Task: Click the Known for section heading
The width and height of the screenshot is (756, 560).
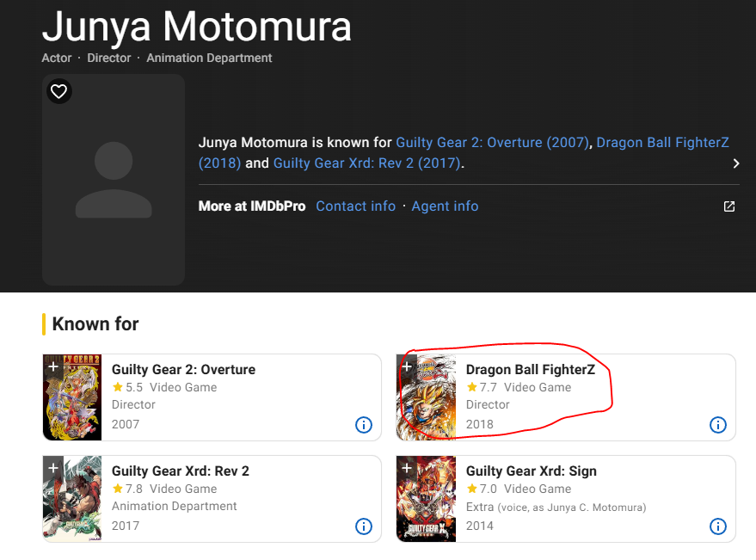Action: click(x=95, y=323)
